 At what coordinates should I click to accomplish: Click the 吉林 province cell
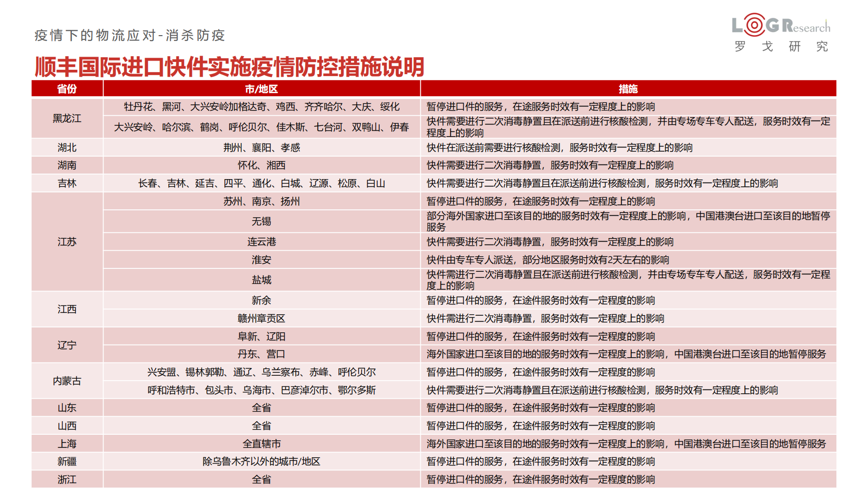(x=67, y=183)
